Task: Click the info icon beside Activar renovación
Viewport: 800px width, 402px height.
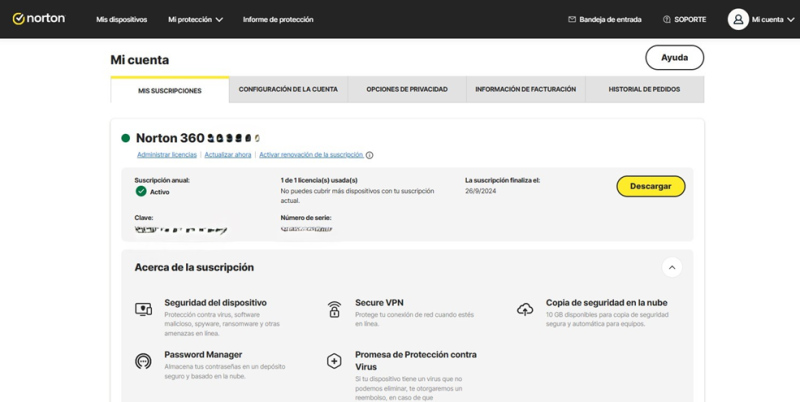Action: point(370,155)
